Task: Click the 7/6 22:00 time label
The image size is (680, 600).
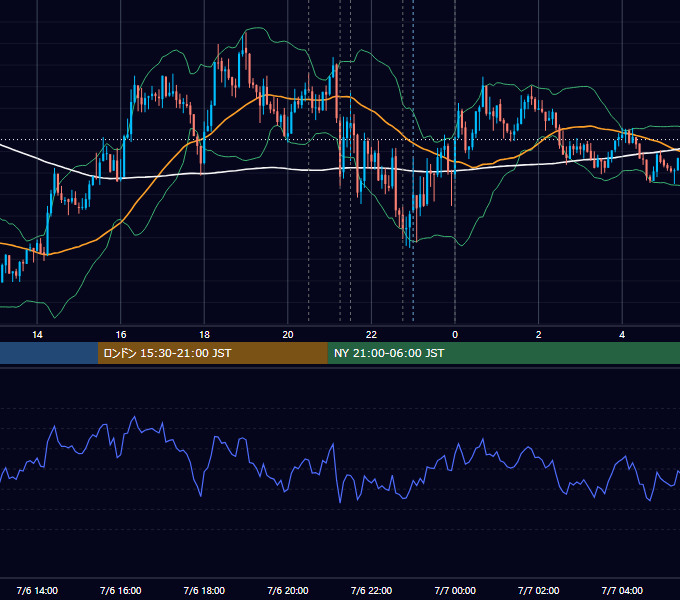Action: pos(371,590)
